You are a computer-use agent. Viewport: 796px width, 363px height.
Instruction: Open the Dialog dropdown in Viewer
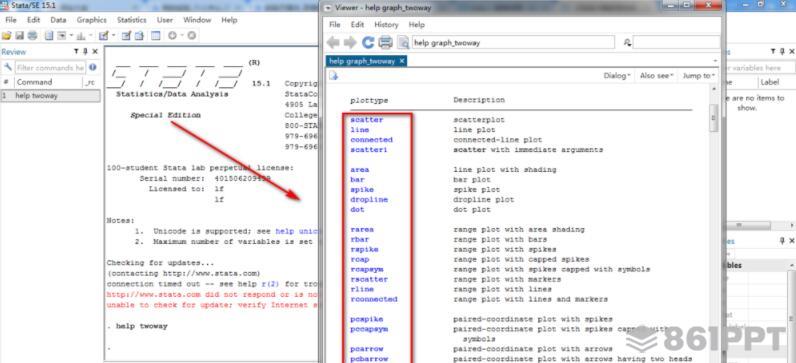(x=617, y=76)
